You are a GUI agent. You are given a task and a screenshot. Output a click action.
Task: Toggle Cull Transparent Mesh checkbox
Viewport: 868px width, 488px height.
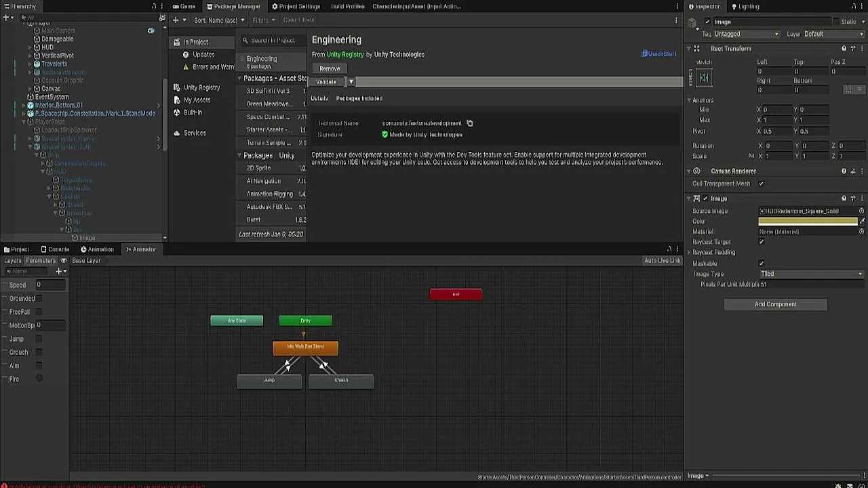point(761,184)
